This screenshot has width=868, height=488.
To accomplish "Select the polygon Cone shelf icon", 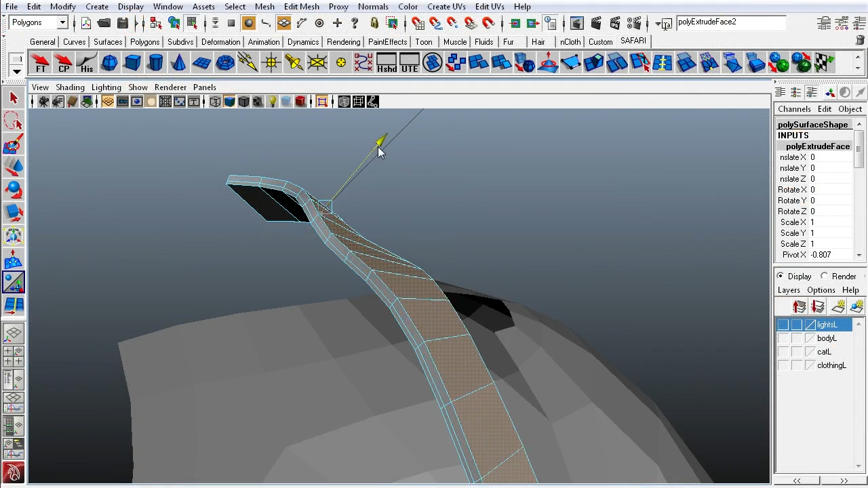I will (x=178, y=62).
